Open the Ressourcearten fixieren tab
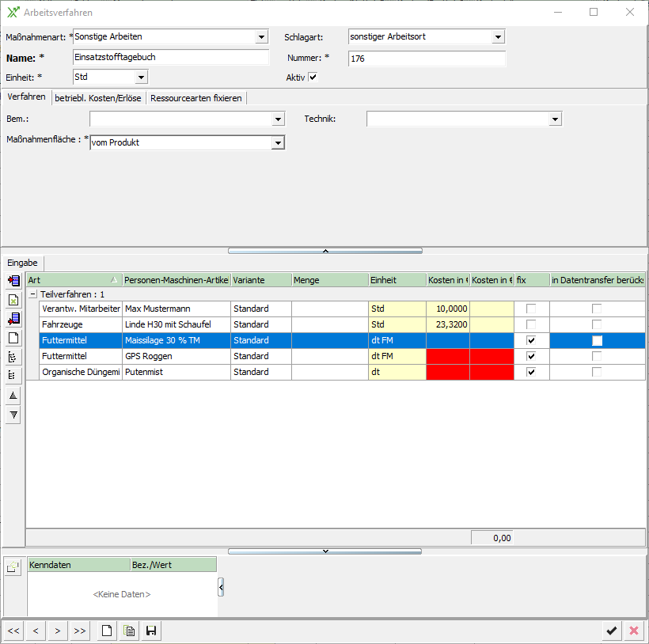 coord(195,98)
